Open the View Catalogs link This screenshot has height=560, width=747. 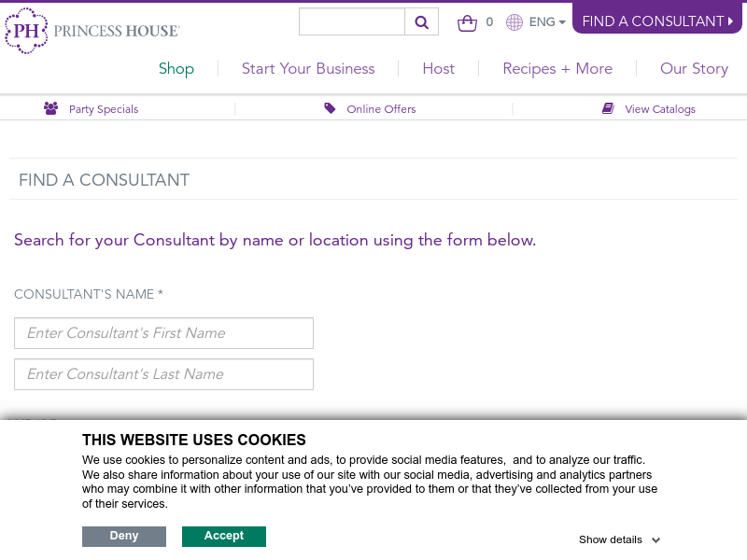tap(660, 109)
